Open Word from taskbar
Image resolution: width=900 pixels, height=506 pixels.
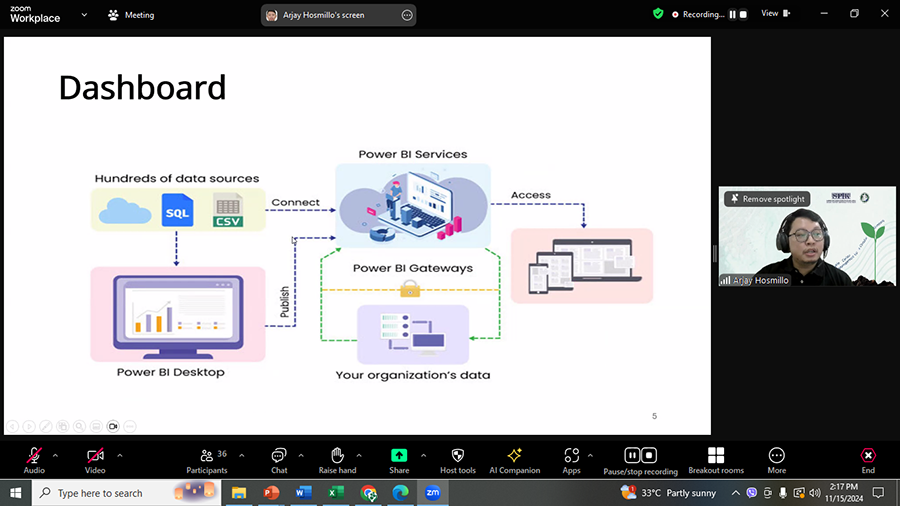(304, 493)
